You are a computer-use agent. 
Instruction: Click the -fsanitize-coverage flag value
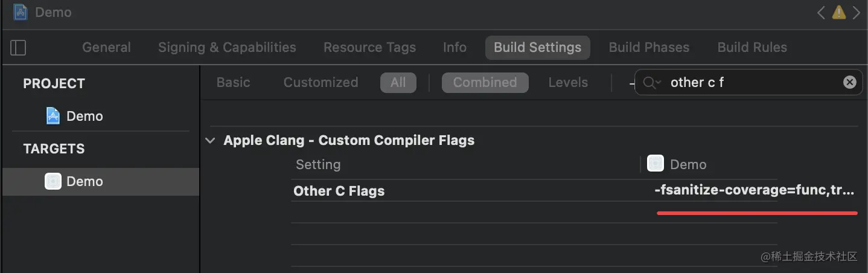[754, 191]
